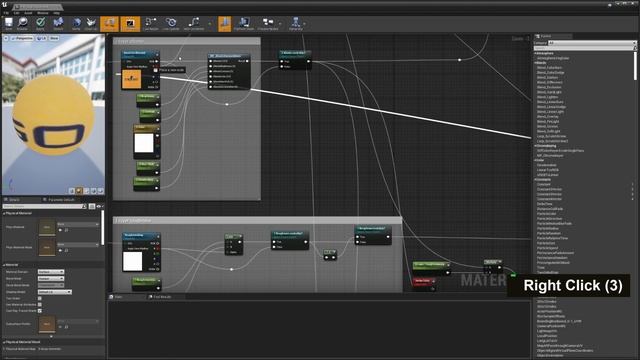The height and width of the screenshot is (360, 640).
Task: Open the Phys Material None dropdown
Action: [78, 224]
